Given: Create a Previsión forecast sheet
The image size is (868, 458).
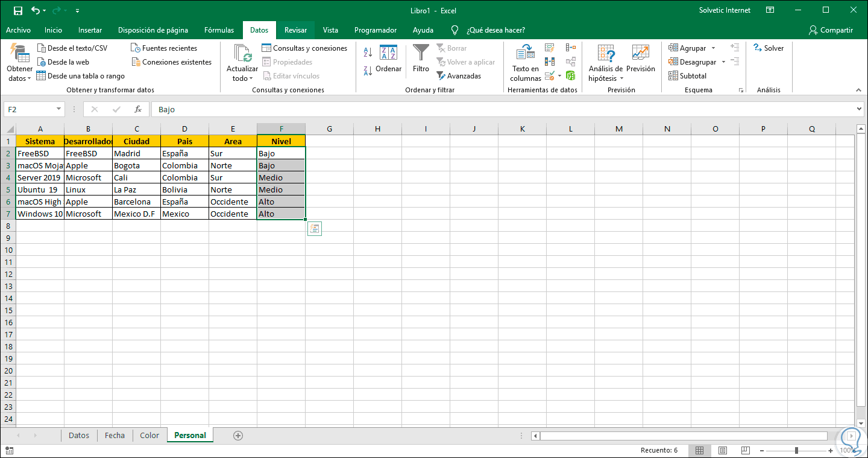Looking at the screenshot, I should [x=641, y=59].
